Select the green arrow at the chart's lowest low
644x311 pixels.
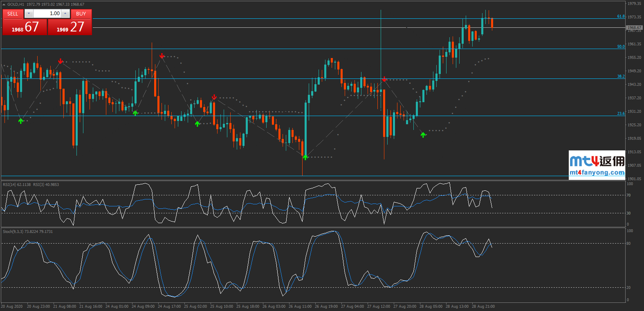[x=305, y=157]
